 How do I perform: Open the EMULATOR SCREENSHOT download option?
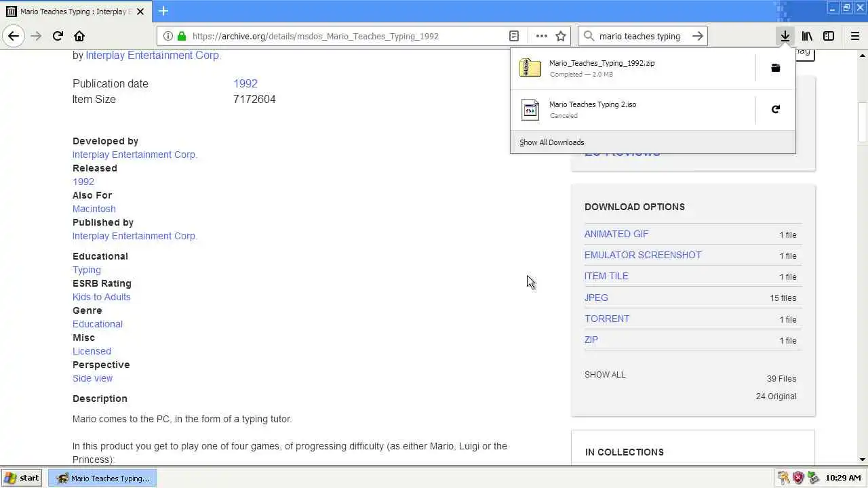tap(643, 255)
